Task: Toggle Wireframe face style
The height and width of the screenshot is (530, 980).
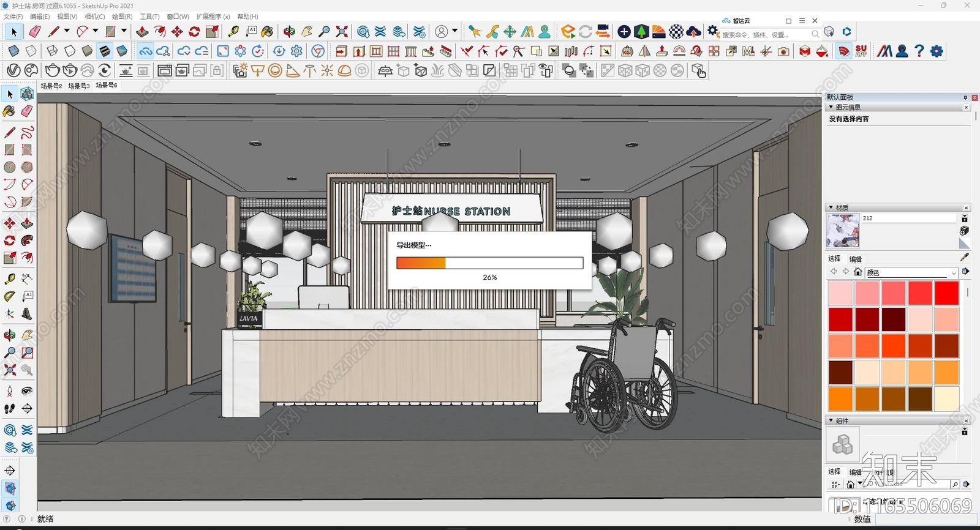Action: coord(53,51)
